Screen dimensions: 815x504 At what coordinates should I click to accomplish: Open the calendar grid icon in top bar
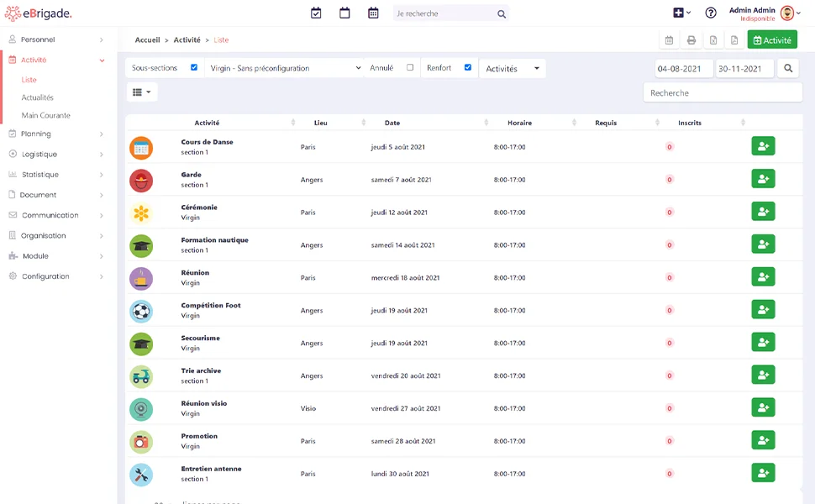pos(373,13)
